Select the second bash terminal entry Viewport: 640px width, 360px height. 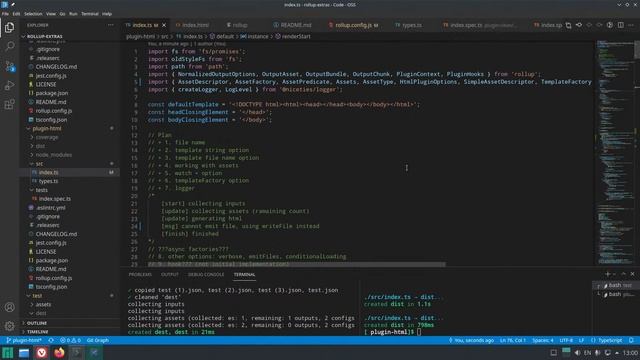[617, 294]
